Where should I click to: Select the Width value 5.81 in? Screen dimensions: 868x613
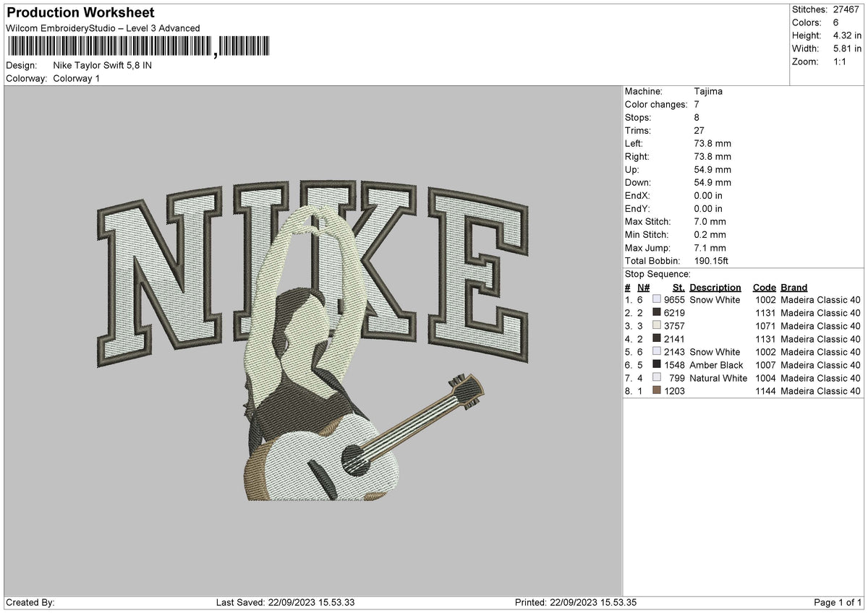(x=847, y=48)
